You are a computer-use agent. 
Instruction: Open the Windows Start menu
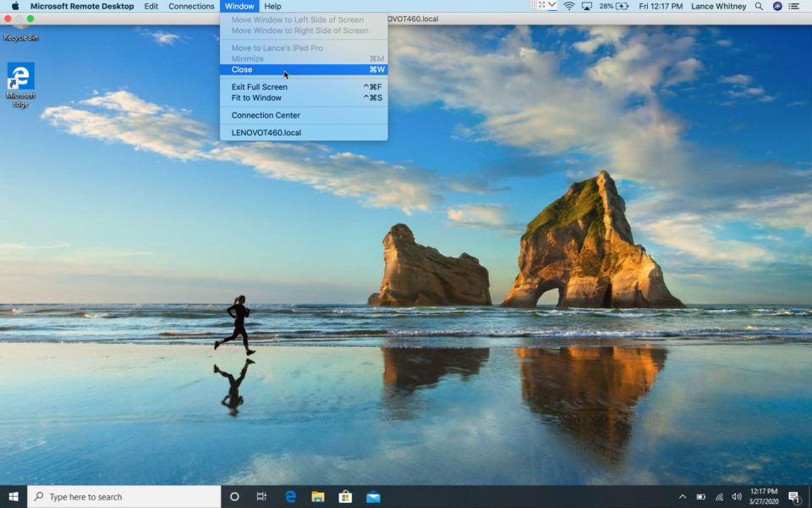[x=14, y=497]
